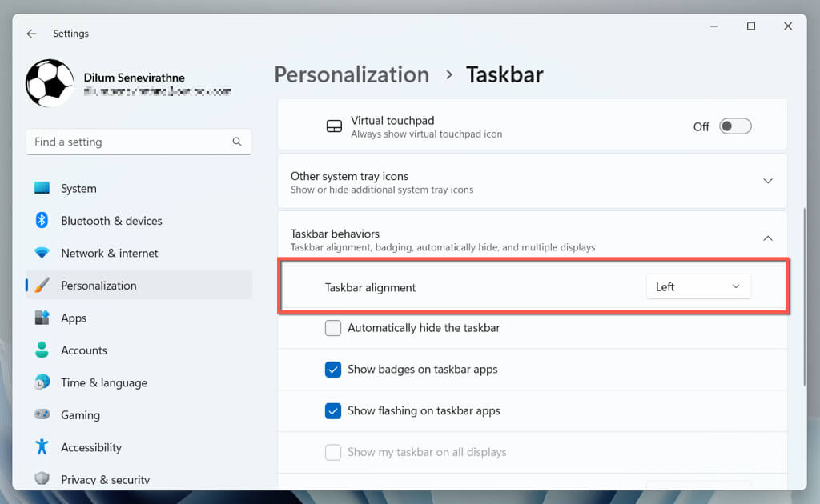Open the Taskbar alignment dropdown
This screenshot has height=504, width=820.
[698, 286]
